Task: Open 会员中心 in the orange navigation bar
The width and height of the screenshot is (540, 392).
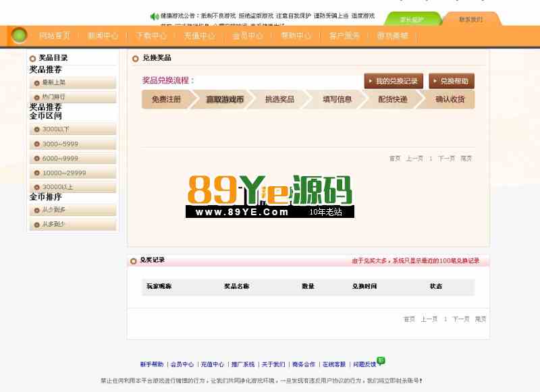Action: click(x=248, y=36)
